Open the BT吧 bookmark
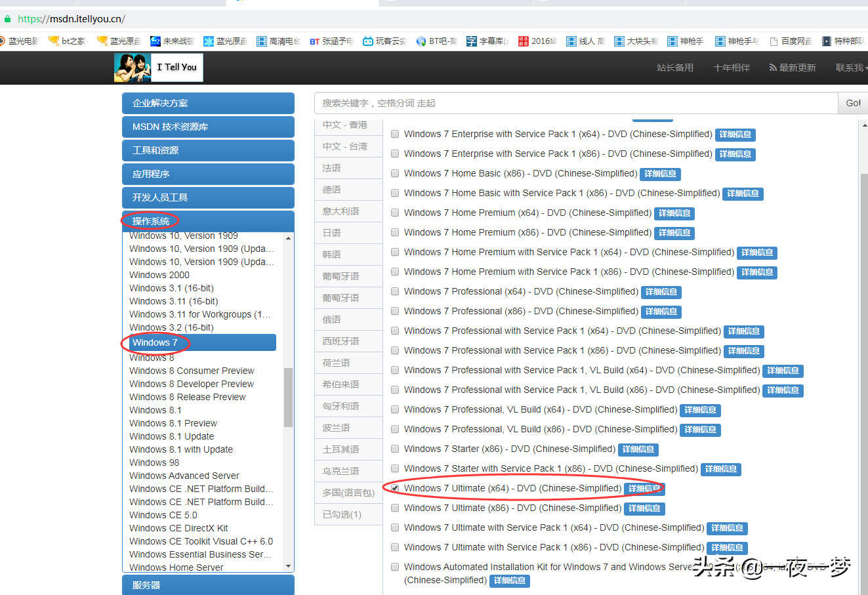The width and height of the screenshot is (868, 595). click(x=437, y=41)
